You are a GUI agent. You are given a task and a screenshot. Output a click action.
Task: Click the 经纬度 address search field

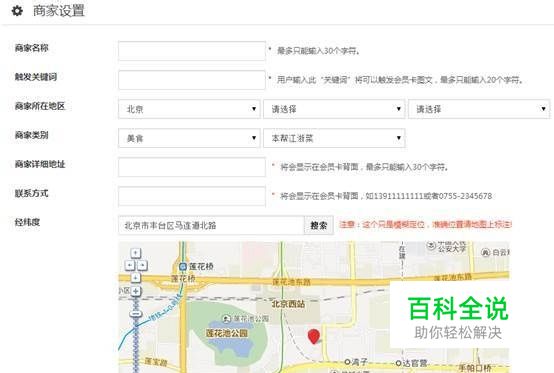[211, 225]
